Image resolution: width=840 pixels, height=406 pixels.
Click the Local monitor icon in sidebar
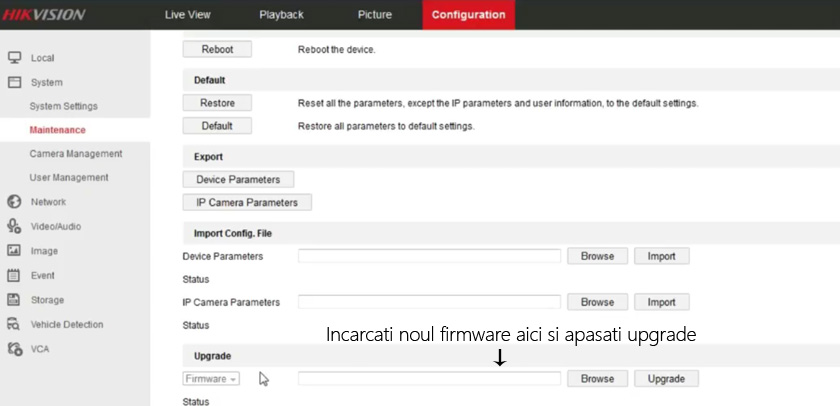[14, 58]
